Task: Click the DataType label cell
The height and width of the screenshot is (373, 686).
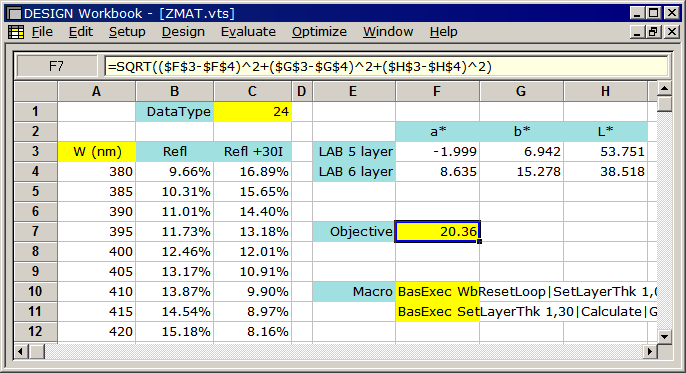Action: [x=175, y=112]
